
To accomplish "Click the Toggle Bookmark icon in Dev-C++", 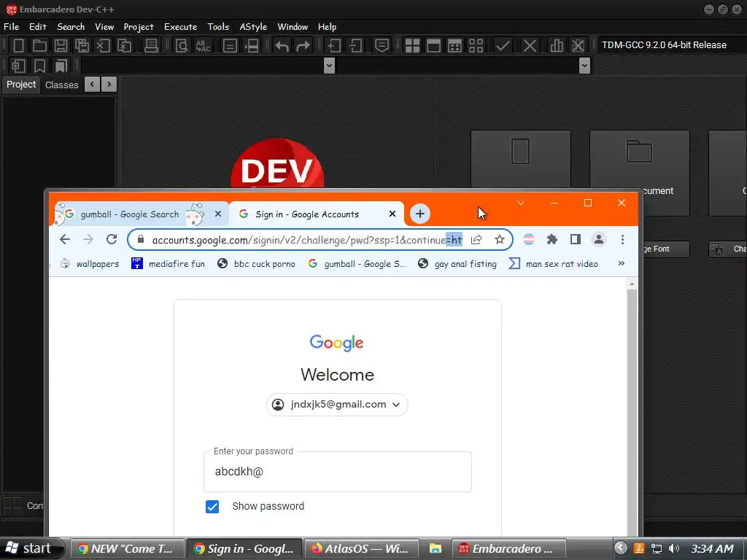I will 39,66.
